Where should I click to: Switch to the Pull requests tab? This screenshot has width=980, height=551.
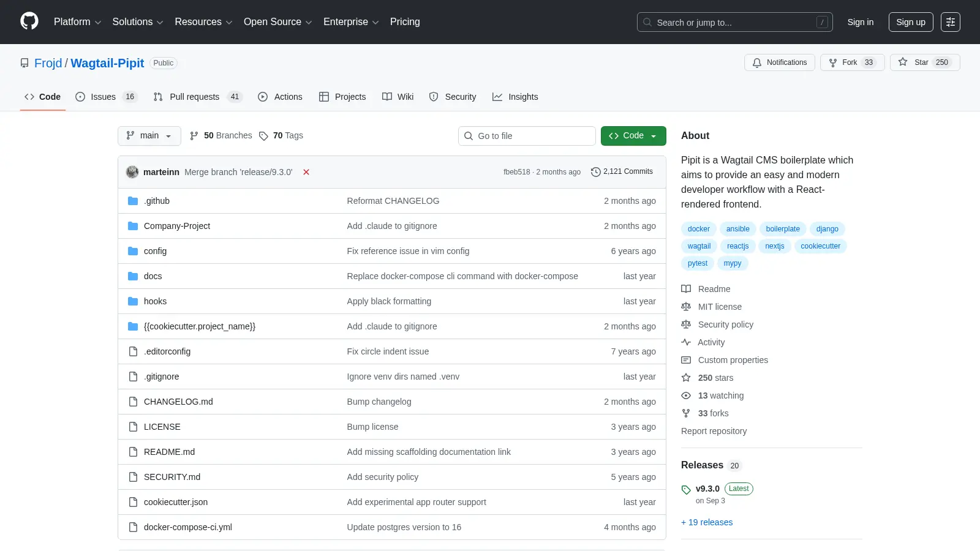tap(198, 97)
